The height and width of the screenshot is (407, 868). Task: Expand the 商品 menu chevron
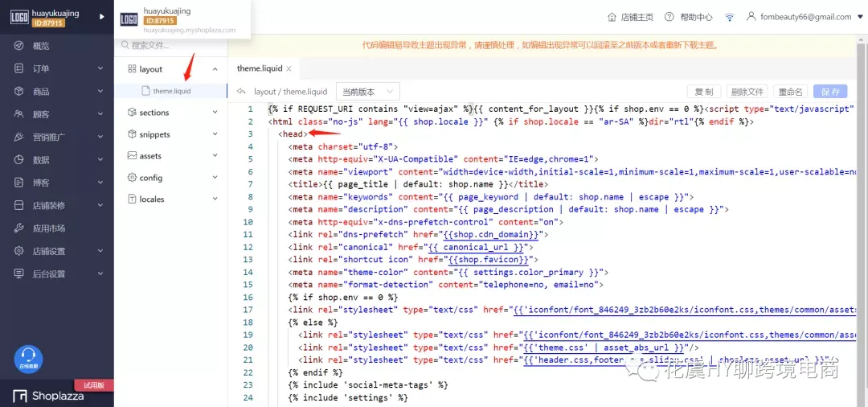(100, 91)
